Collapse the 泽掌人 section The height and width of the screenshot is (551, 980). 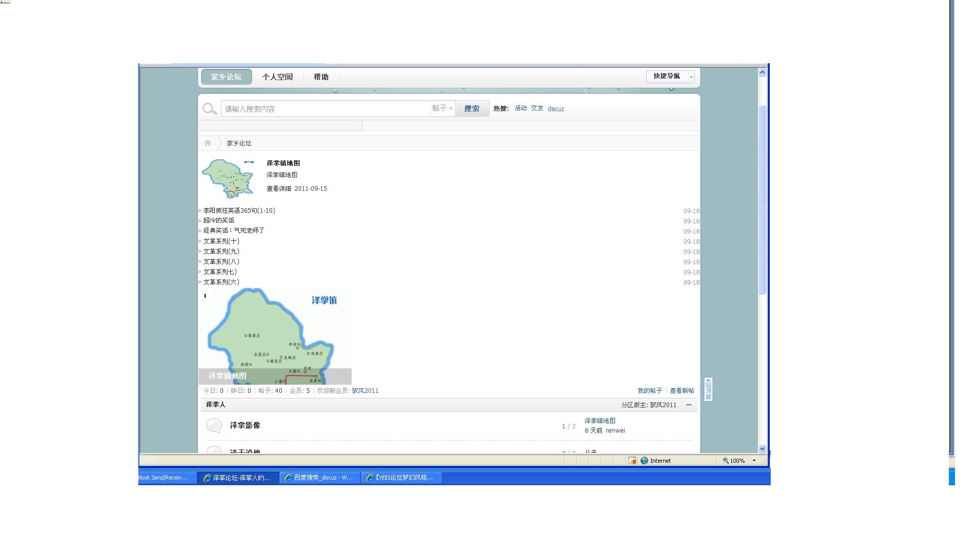coord(689,405)
